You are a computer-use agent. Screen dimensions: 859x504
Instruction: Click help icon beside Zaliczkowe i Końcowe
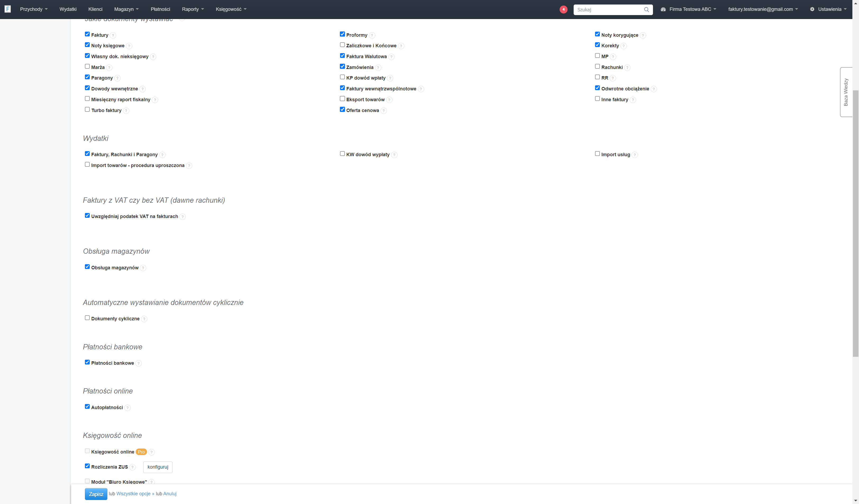[x=401, y=46]
